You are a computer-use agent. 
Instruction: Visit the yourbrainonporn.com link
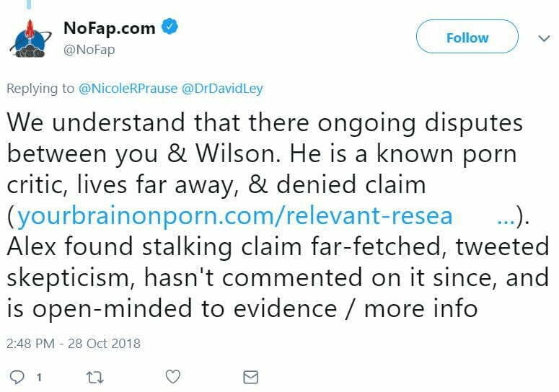pos(234,215)
